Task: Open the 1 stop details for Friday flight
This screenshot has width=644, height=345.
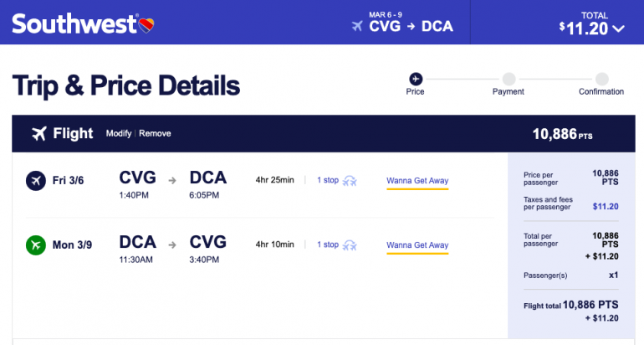Action: (327, 180)
